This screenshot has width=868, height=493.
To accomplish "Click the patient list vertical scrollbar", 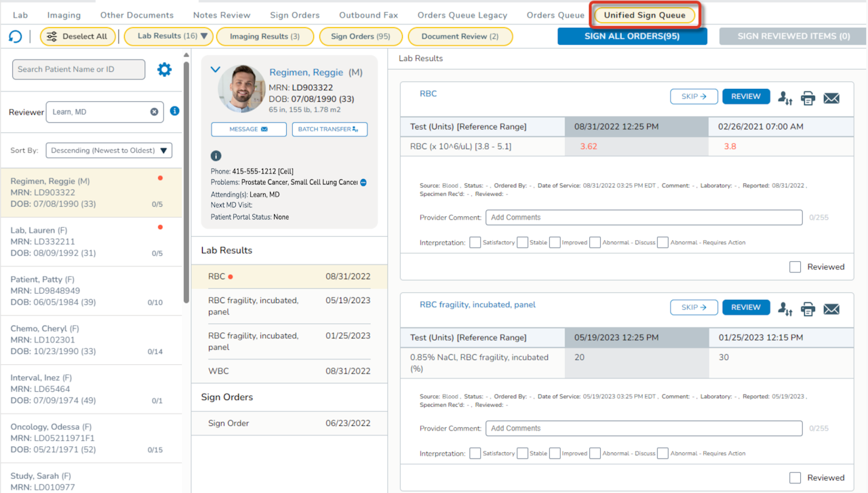I will click(x=186, y=183).
